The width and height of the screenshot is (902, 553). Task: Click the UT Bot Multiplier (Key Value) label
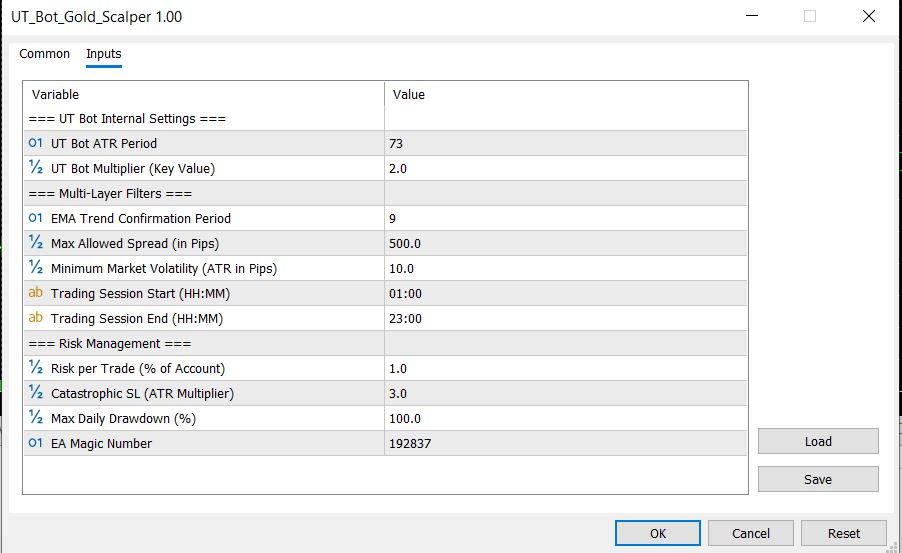tap(133, 169)
